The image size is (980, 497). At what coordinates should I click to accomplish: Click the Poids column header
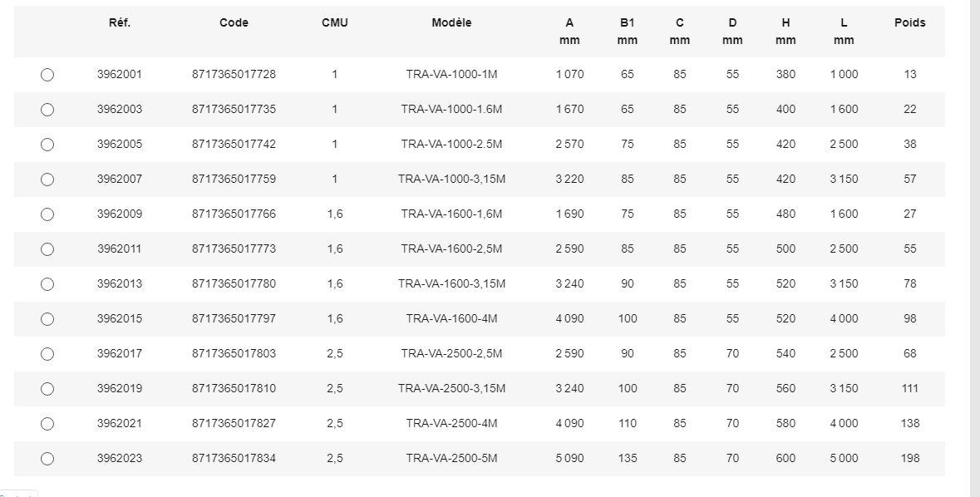pyautogui.click(x=909, y=23)
